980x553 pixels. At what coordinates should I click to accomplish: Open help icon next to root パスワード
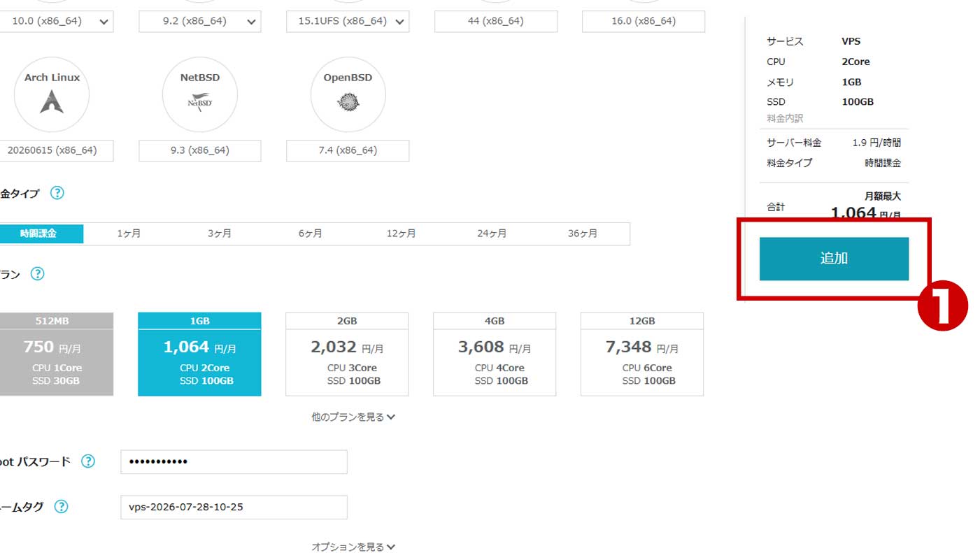point(87,461)
